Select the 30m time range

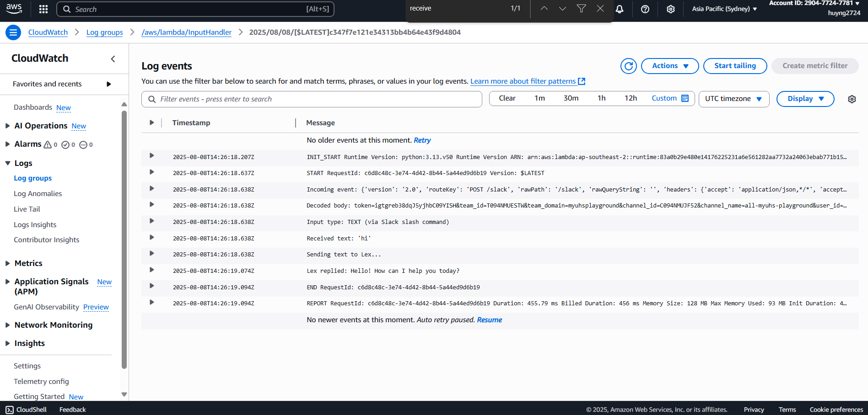point(571,98)
